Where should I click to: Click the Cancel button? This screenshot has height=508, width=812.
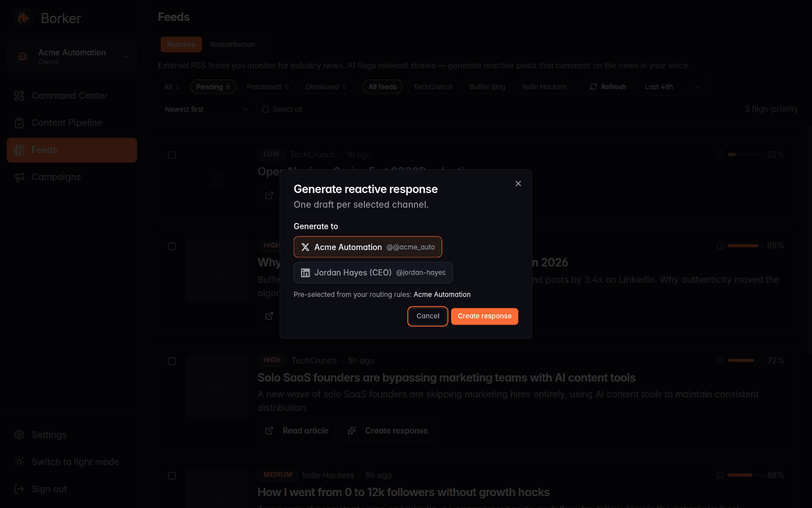[x=428, y=316]
